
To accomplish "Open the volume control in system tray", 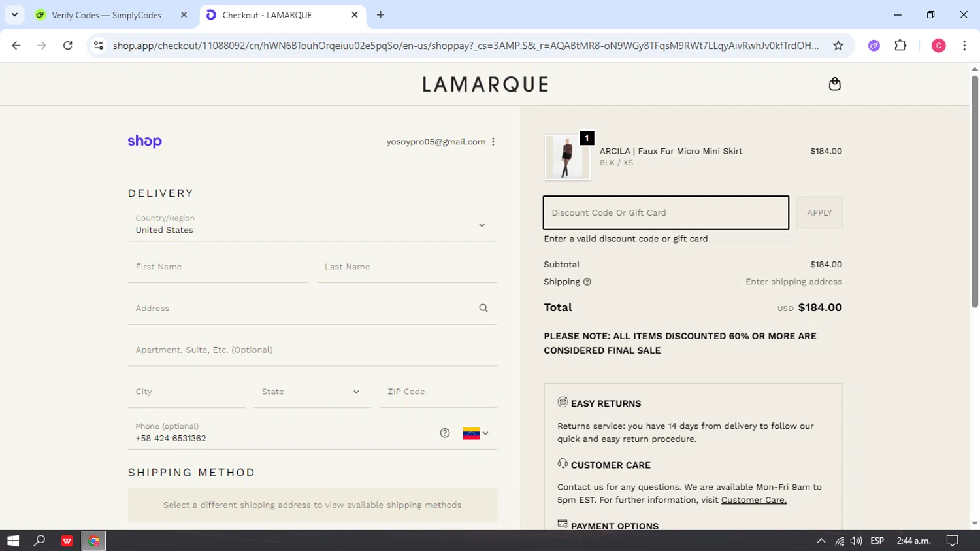I will (856, 541).
